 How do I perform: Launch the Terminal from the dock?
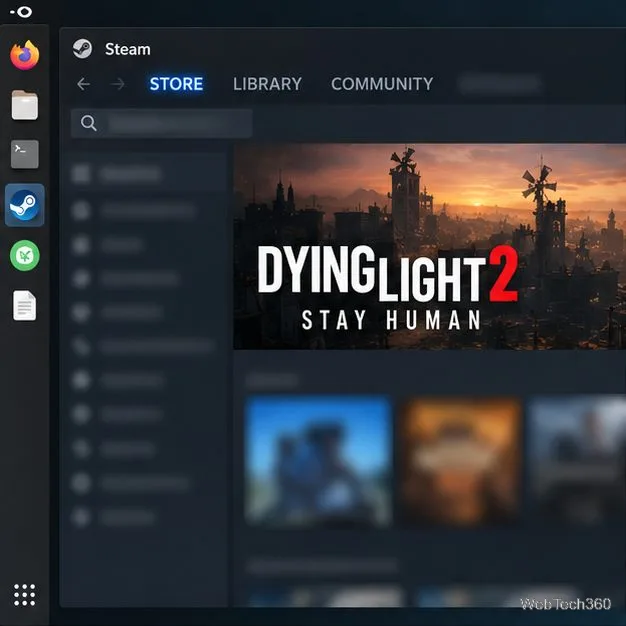coord(25,154)
